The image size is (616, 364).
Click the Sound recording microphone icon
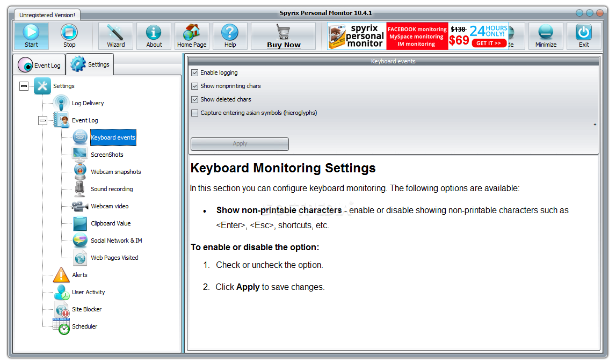tap(79, 189)
